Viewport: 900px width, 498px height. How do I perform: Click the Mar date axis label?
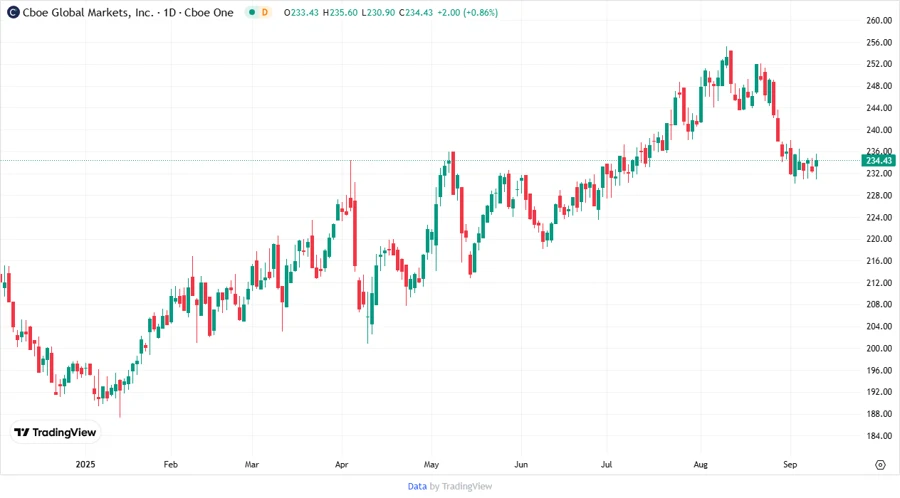pos(251,464)
